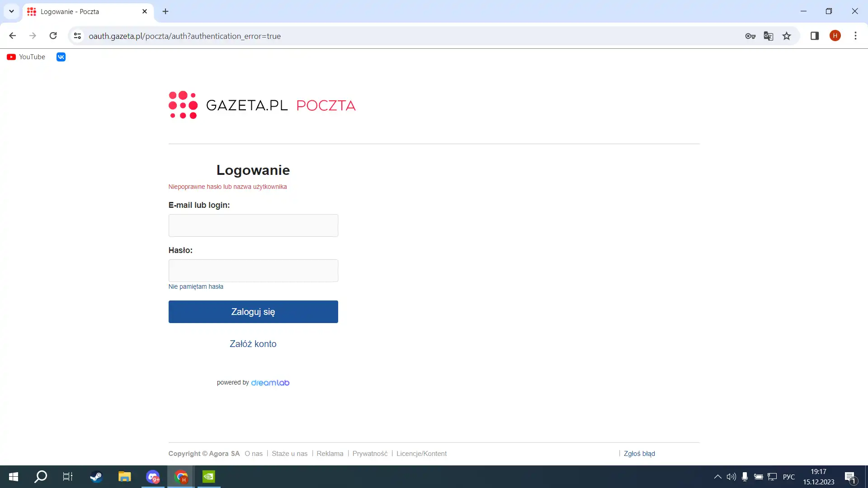Screen dimensions: 868x488
Task: Open the Staże u nas link
Action: pos(289,454)
